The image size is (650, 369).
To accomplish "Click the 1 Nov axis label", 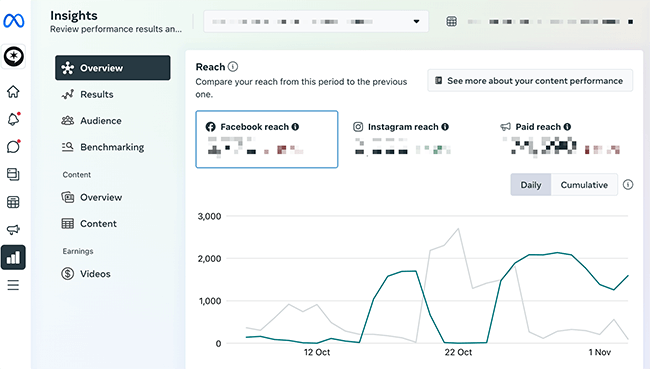I will click(599, 352).
